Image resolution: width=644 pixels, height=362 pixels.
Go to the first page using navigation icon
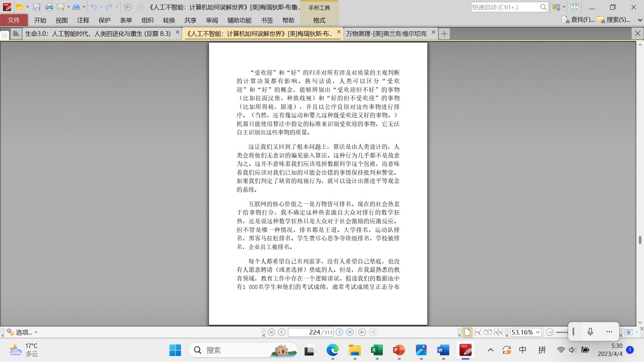271,332
